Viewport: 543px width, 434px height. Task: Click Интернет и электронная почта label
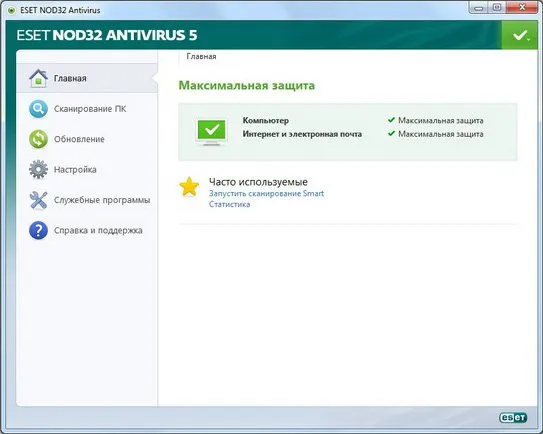coord(302,134)
